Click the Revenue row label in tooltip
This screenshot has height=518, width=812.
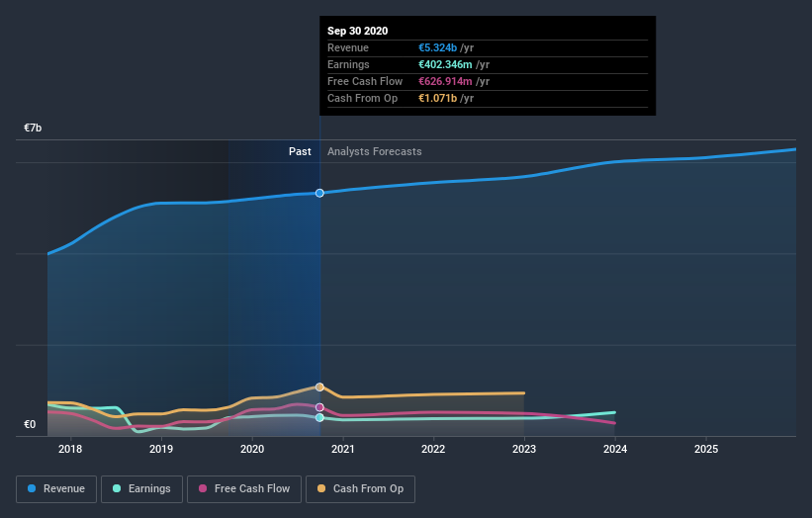(x=348, y=47)
